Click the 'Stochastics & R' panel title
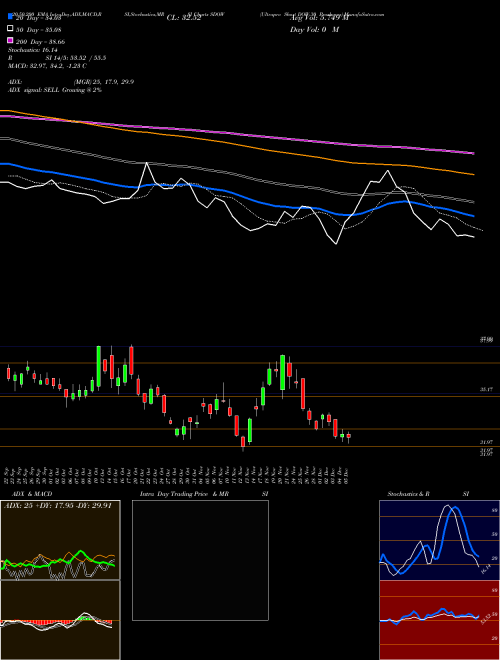This screenshot has height=660, width=500. (408, 494)
